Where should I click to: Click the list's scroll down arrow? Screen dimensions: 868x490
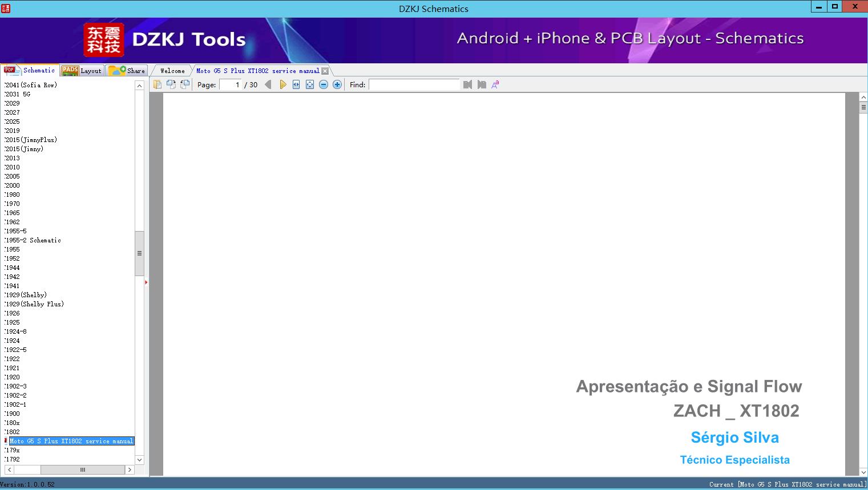click(x=140, y=460)
